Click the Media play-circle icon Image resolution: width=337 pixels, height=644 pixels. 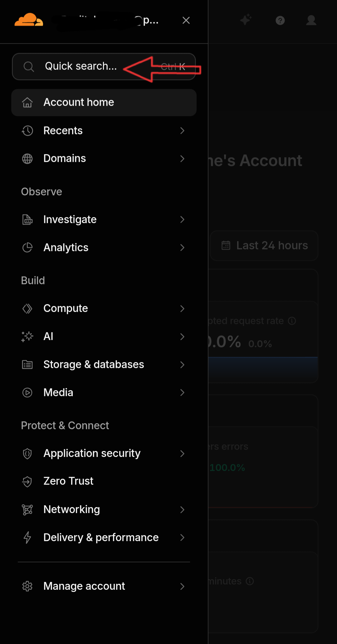point(27,392)
